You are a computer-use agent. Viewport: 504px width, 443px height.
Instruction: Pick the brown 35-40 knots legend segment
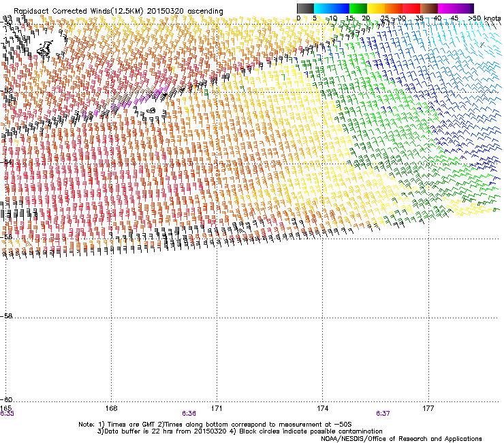(429, 8)
